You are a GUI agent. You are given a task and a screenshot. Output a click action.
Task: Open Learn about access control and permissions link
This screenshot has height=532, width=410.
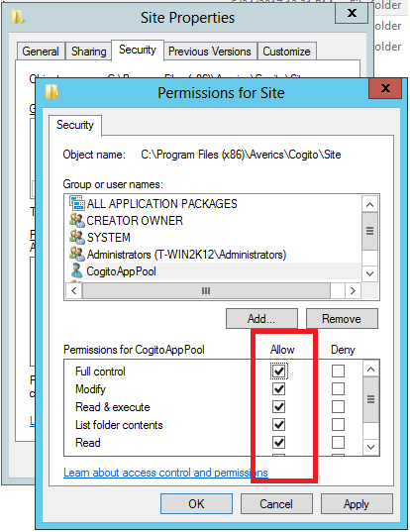pos(165,473)
